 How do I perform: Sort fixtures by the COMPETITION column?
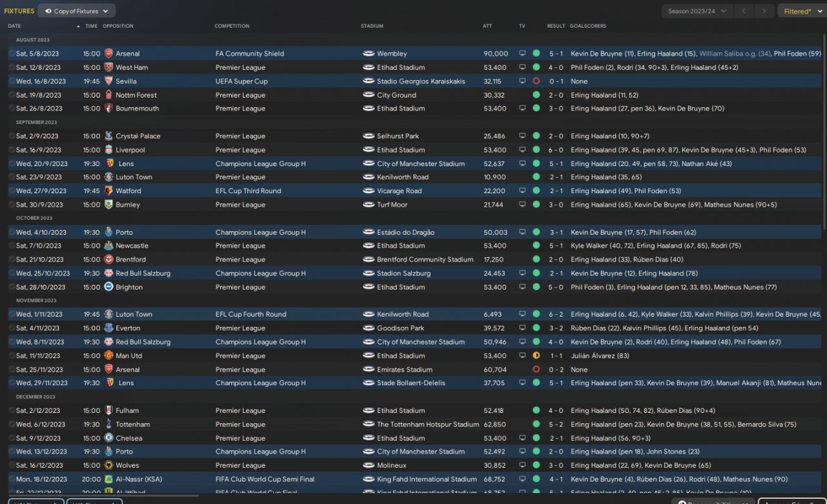click(232, 26)
